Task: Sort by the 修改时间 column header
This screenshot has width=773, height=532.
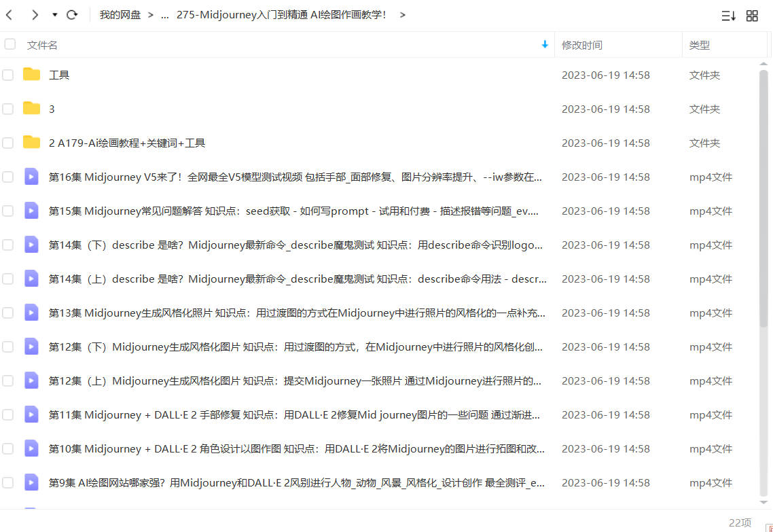Action: pyautogui.click(x=582, y=46)
